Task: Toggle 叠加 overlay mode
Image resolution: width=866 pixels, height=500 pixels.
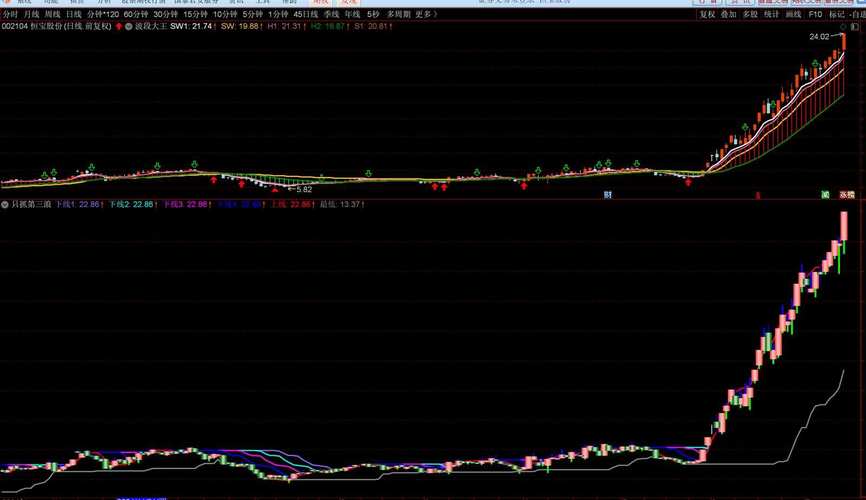Action: 728,15
